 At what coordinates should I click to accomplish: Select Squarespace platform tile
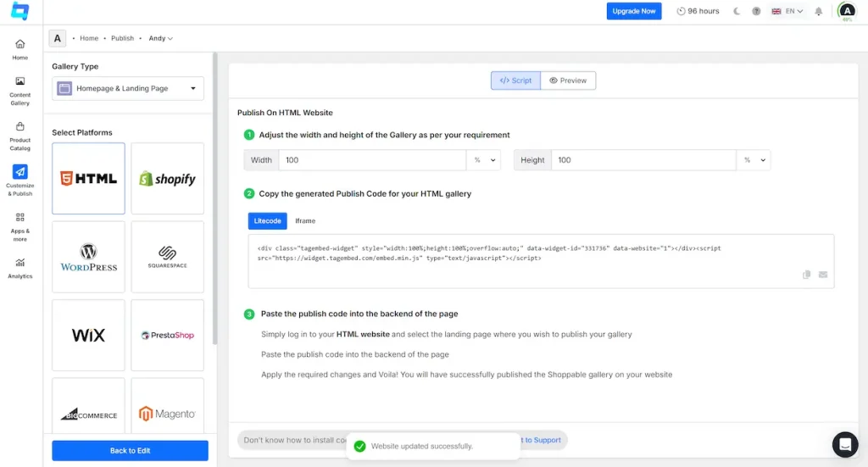coord(167,257)
